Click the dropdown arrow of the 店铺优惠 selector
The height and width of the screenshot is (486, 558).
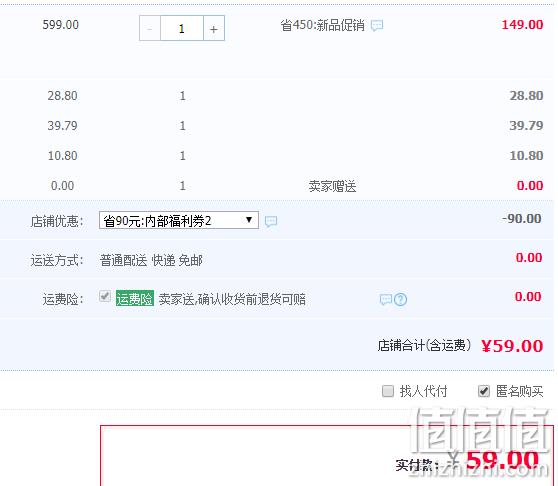[x=249, y=220]
